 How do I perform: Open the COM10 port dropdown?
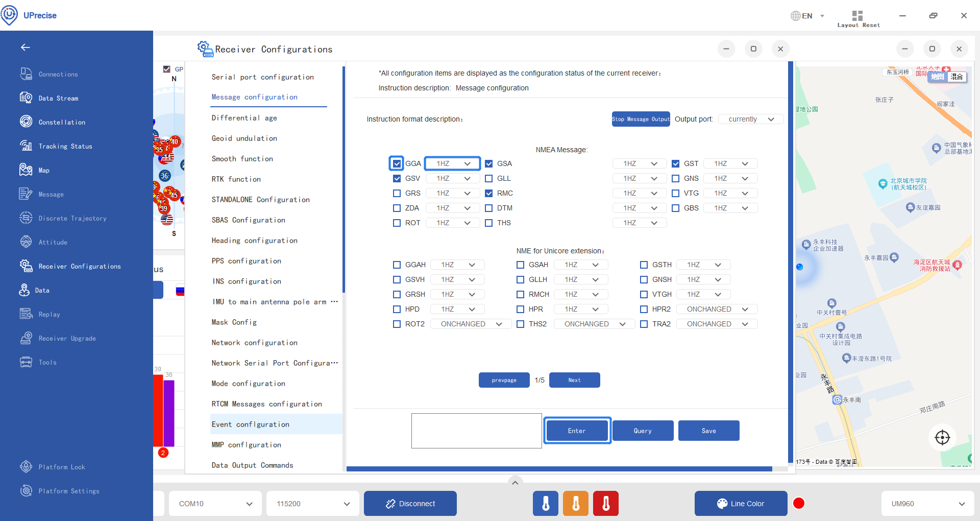tap(215, 504)
